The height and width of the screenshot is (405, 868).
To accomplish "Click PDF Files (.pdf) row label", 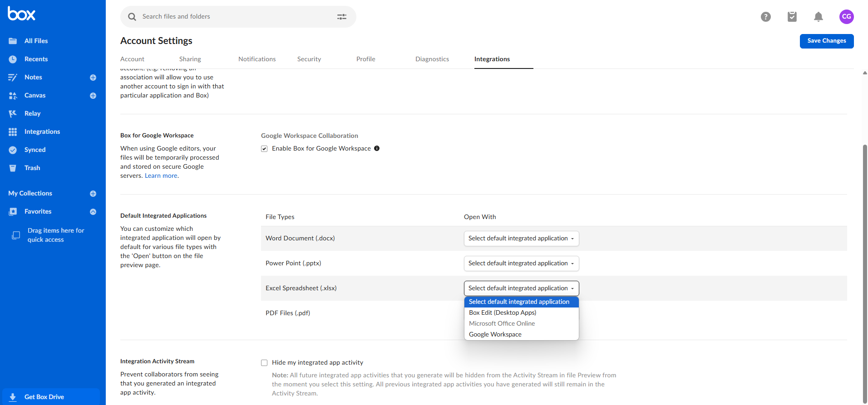I will [288, 313].
